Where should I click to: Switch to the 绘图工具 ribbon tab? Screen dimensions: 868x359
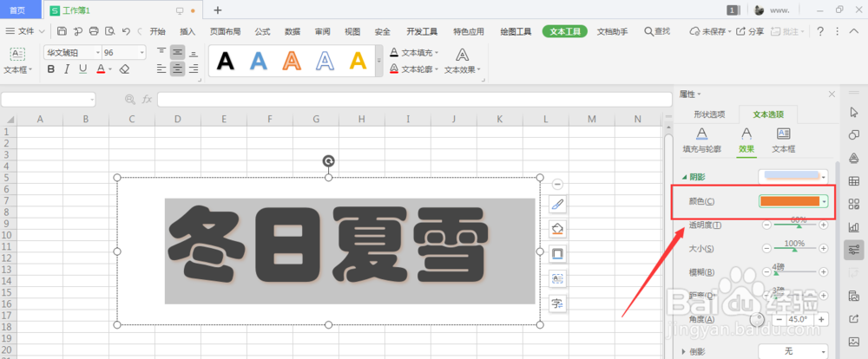click(x=516, y=31)
